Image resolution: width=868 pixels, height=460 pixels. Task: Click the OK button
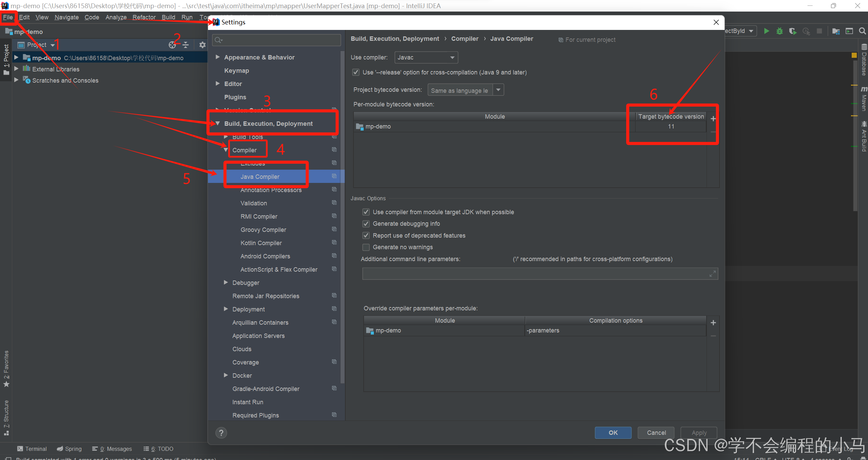tap(613, 432)
